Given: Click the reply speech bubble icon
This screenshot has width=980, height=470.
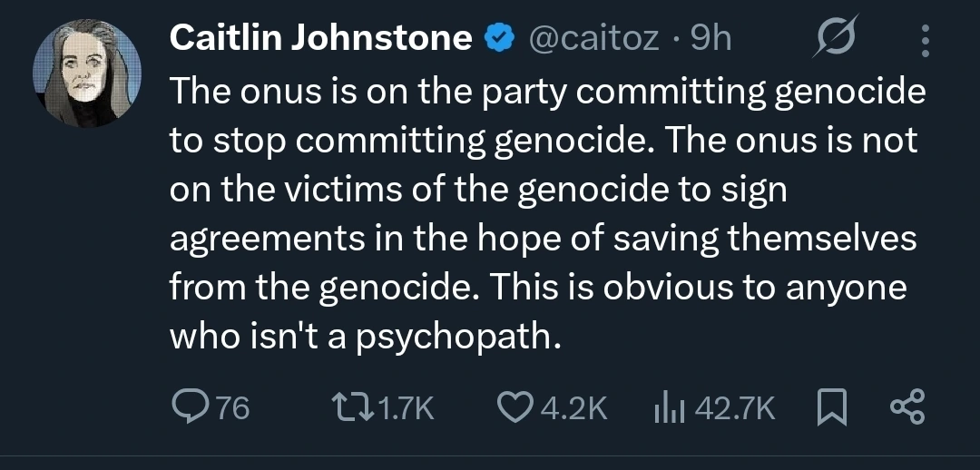Looking at the screenshot, I should (188, 409).
